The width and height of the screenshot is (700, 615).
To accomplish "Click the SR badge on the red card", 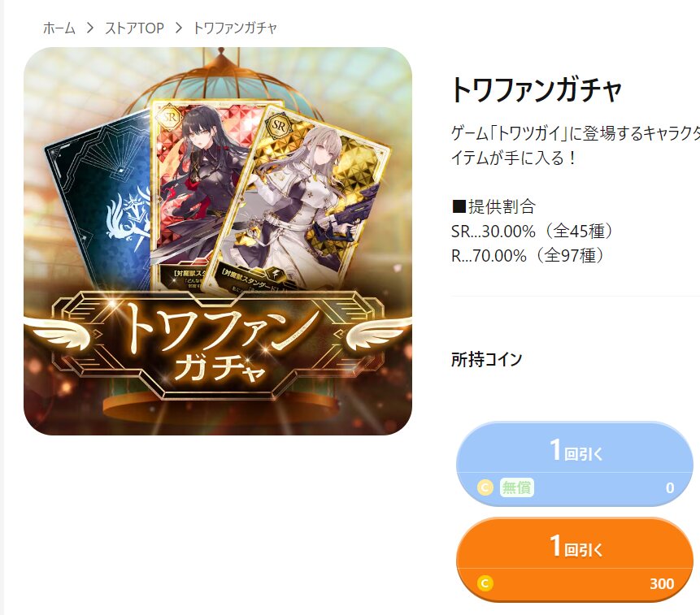I will [169, 118].
